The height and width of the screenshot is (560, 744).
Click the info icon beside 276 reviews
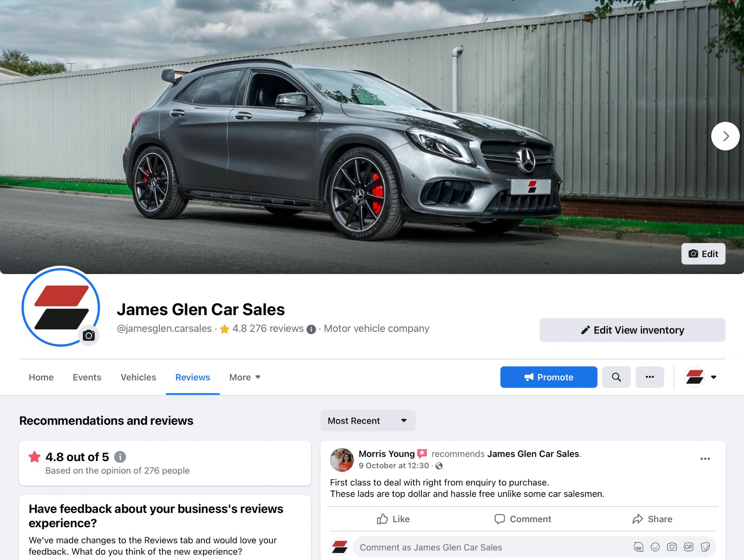coord(311,329)
